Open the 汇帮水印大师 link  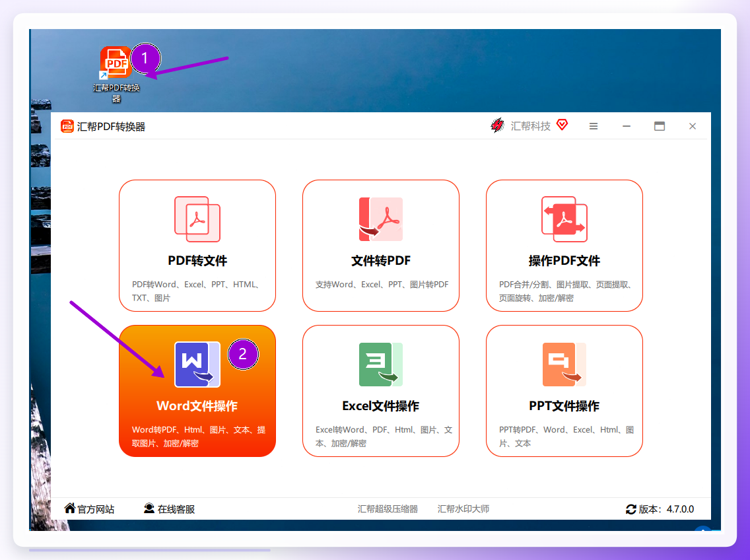tap(463, 508)
